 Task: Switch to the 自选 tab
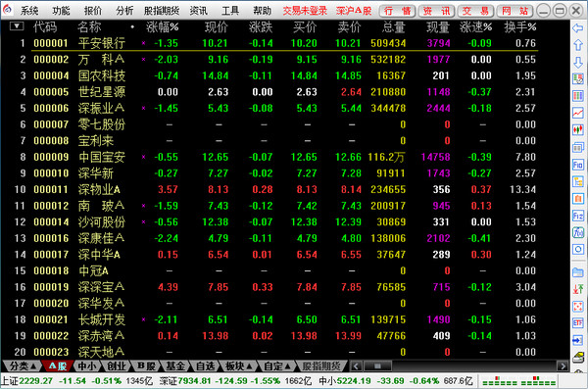pos(205,365)
